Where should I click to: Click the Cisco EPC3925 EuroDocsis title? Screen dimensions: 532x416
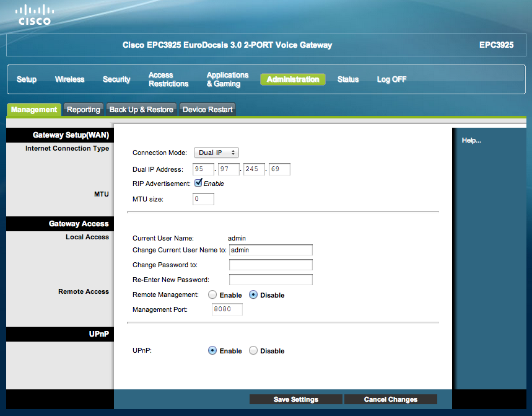227,45
